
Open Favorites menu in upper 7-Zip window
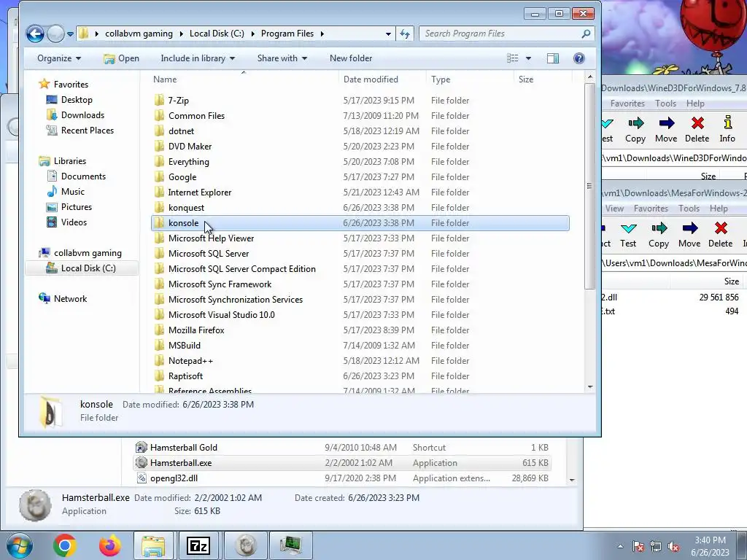(x=627, y=104)
